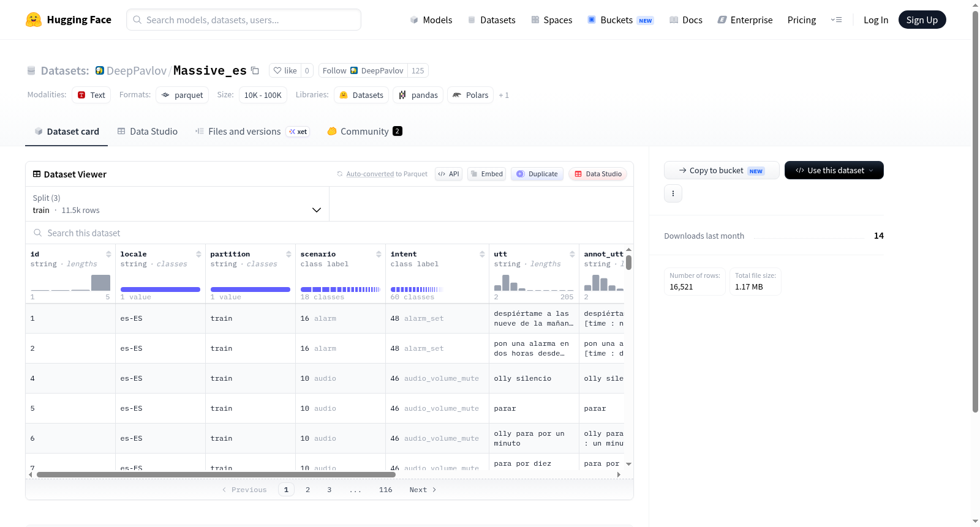Sort the id column
Screen dimensions: 980x527
(108, 254)
